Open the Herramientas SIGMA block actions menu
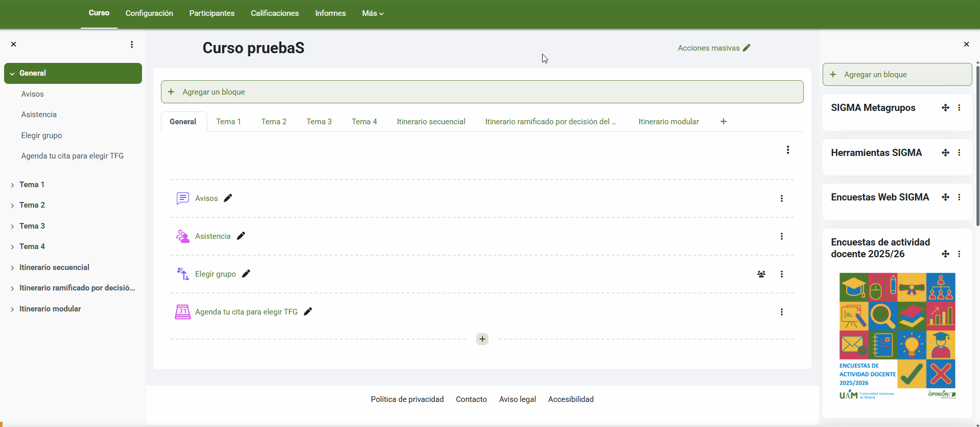This screenshot has width=980, height=427. pos(959,153)
